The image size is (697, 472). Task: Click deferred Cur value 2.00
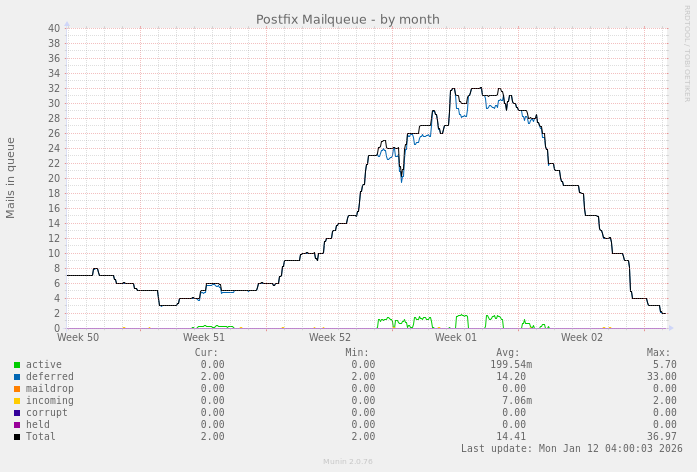pos(212,376)
